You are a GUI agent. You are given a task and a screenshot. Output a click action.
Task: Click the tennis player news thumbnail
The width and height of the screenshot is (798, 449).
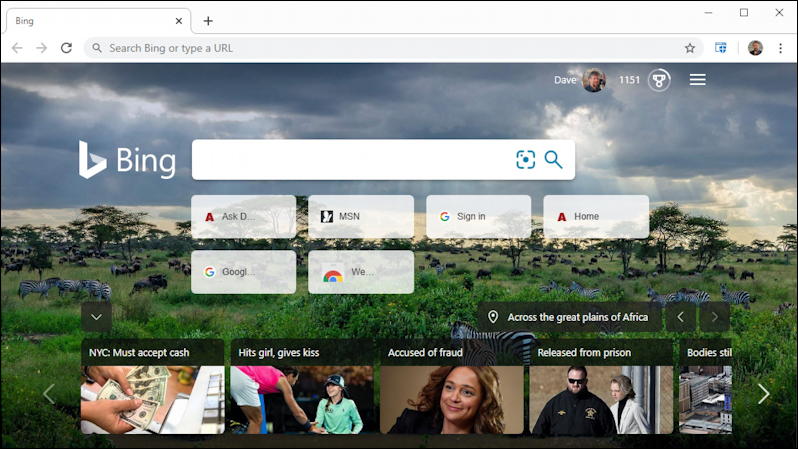pyautogui.click(x=302, y=400)
